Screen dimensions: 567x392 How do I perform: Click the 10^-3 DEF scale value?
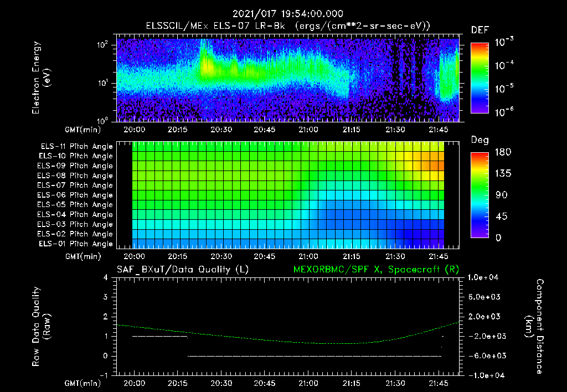[504, 42]
